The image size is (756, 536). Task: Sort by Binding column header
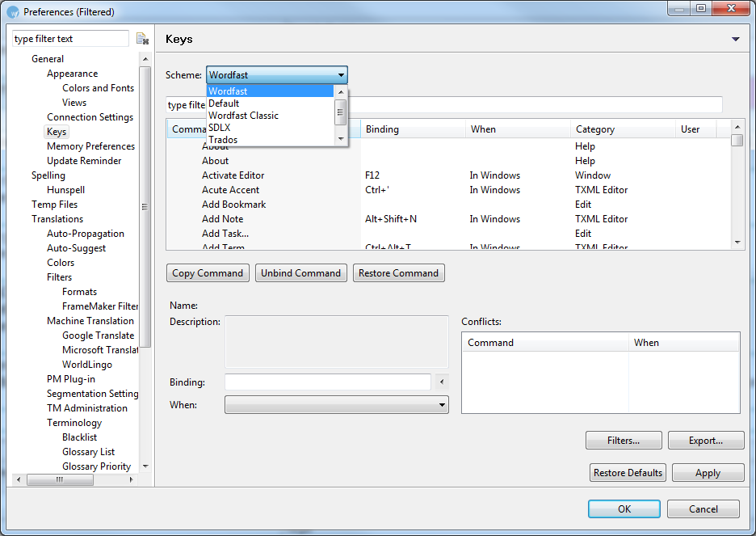413,129
